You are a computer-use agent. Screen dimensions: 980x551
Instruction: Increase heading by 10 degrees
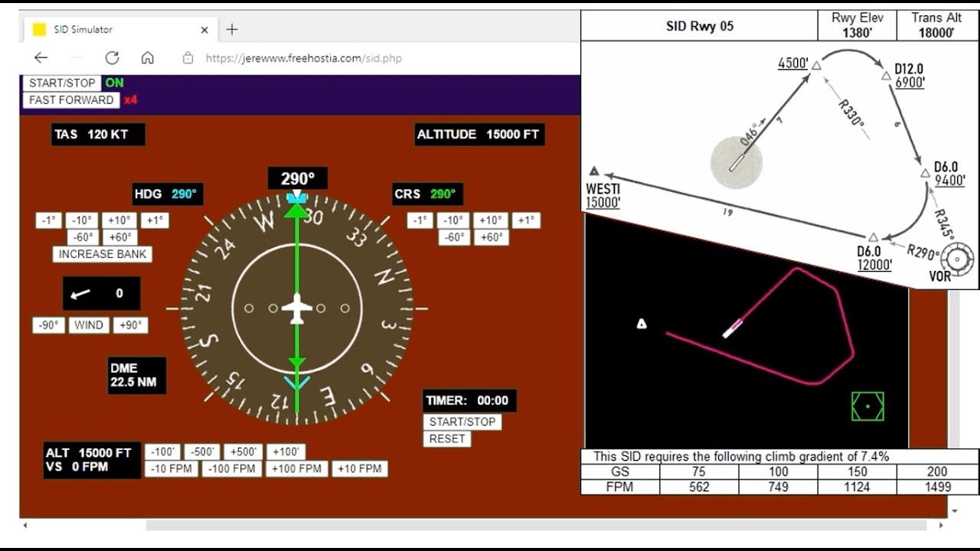(119, 220)
